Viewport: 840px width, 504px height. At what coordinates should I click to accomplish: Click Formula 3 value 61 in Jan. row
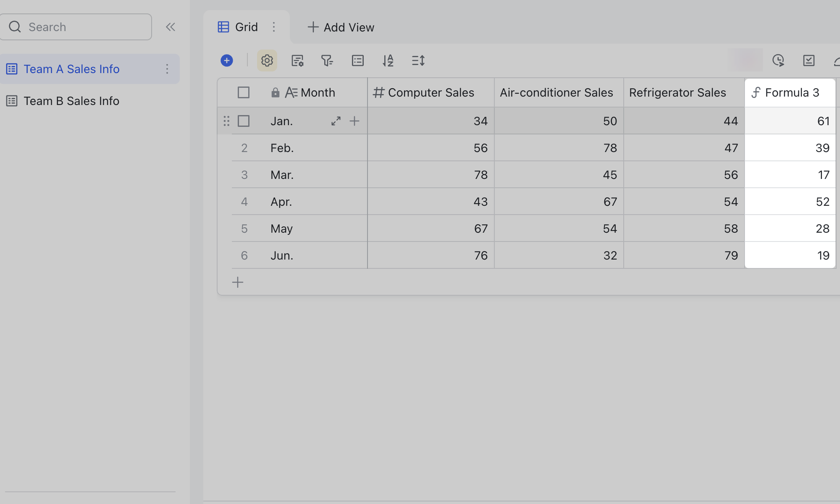[790, 121]
